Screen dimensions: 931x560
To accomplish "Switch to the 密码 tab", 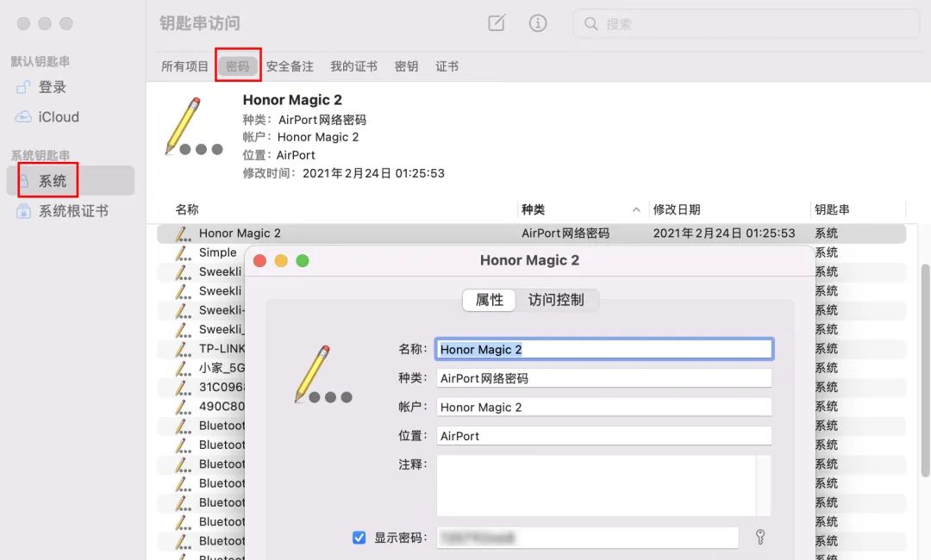I will pyautogui.click(x=237, y=65).
